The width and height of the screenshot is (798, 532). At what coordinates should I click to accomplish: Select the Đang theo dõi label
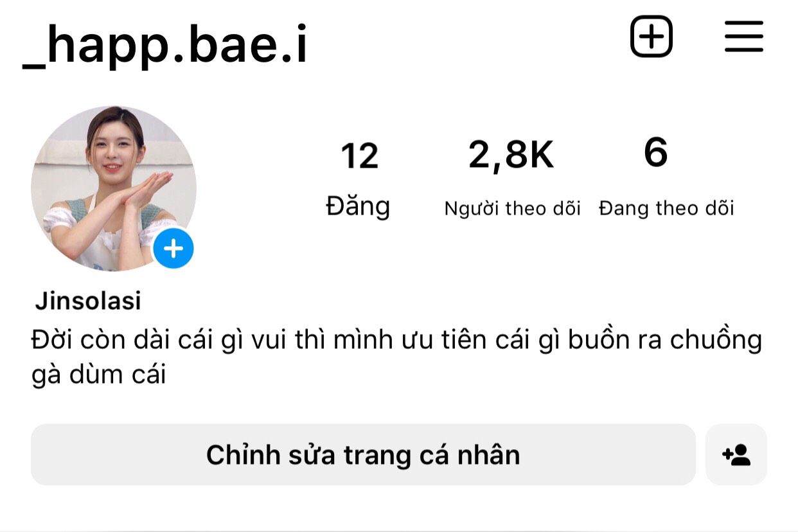tap(666, 208)
